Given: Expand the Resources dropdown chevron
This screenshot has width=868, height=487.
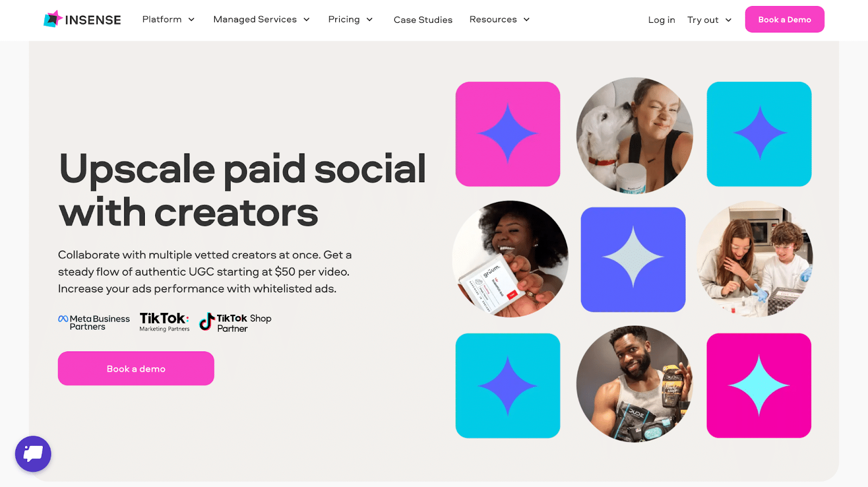Looking at the screenshot, I should (x=526, y=20).
